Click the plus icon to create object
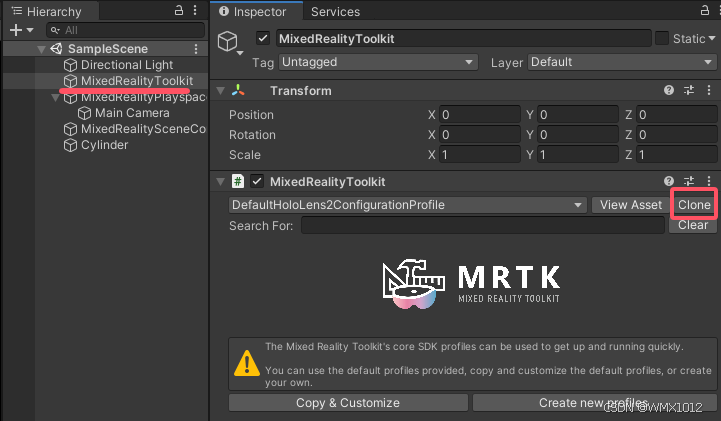 (x=16, y=30)
